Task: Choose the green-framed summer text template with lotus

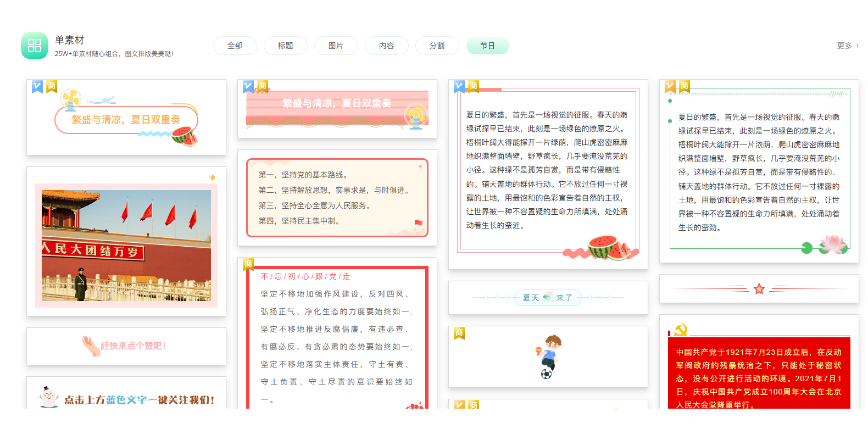Action: (x=759, y=171)
